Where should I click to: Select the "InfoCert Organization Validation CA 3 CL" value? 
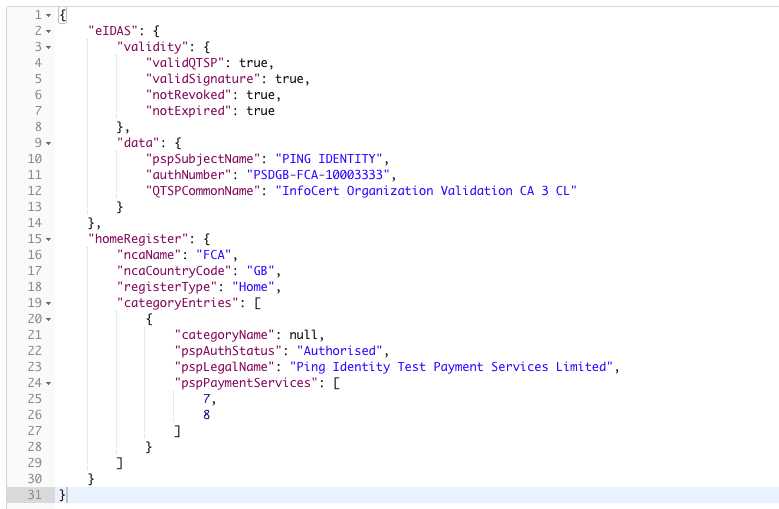click(x=426, y=191)
